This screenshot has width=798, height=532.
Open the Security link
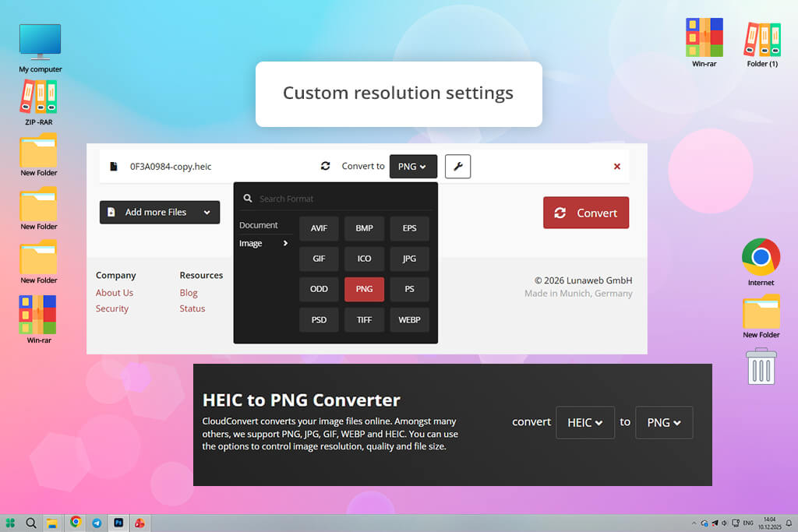point(112,308)
